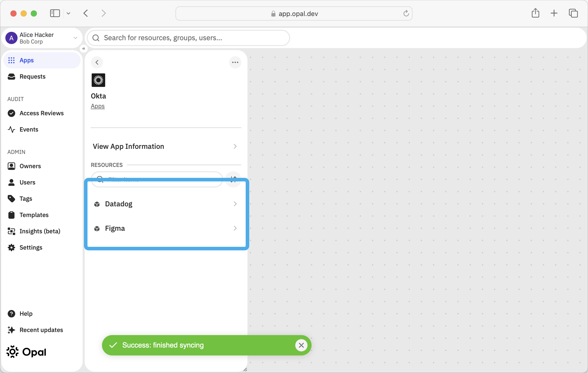This screenshot has height=373, width=588.
Task: Show the Safari tab overview
Action: click(x=573, y=13)
